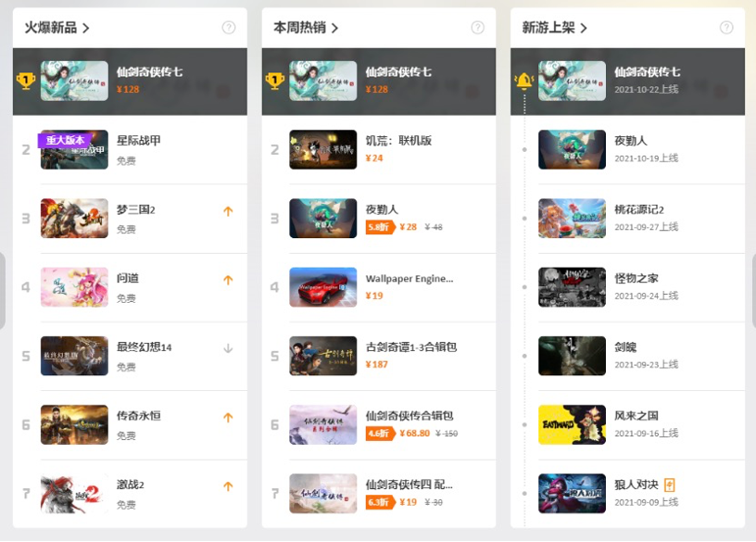Click 4.6折 discount tag on 仙剑奇侠传合辑包
The height and width of the screenshot is (542, 756).
[381, 433]
